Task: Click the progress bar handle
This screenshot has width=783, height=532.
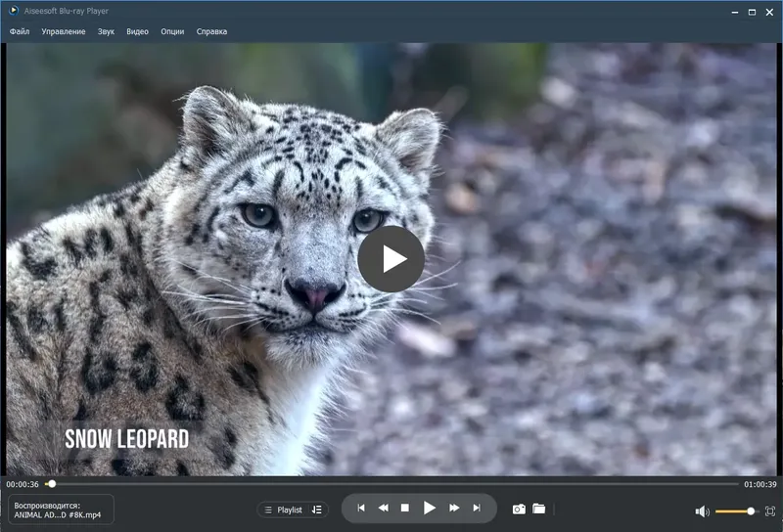Action: point(52,484)
